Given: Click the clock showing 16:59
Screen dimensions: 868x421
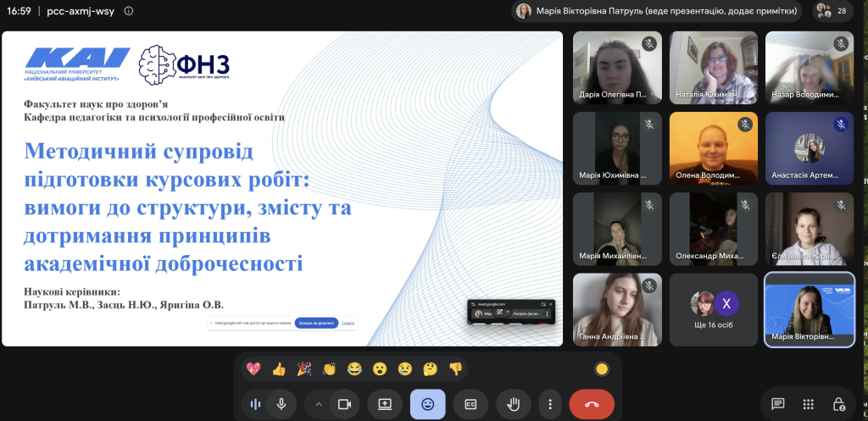Looking at the screenshot, I should pos(19,10).
